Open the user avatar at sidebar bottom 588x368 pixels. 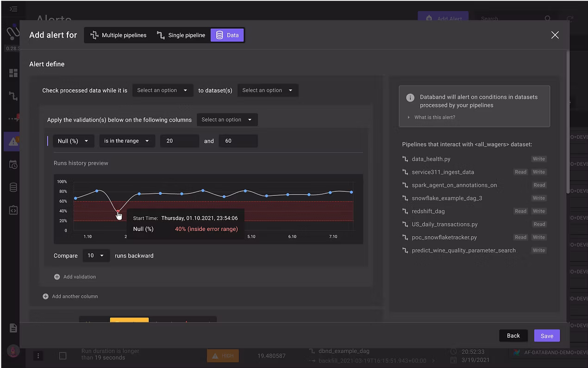[13, 351]
